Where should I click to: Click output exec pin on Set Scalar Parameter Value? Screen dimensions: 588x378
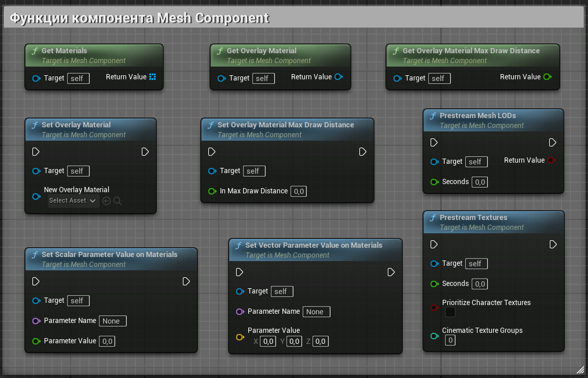pyautogui.click(x=186, y=282)
